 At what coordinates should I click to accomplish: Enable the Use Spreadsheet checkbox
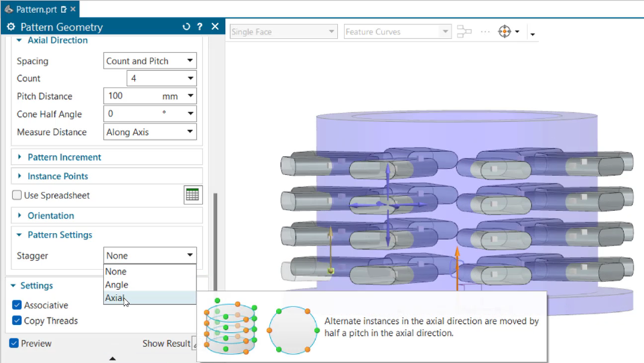pyautogui.click(x=17, y=196)
